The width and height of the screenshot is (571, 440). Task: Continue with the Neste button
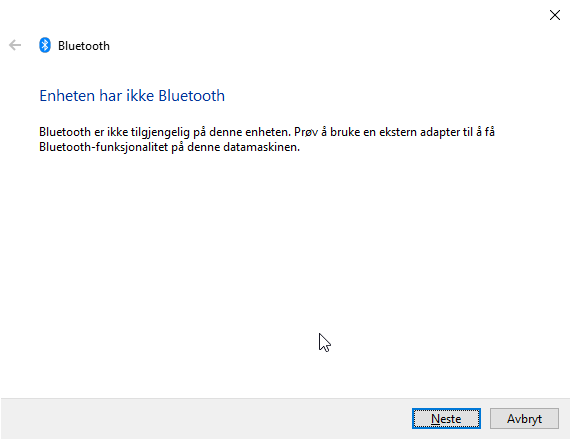tap(446, 419)
